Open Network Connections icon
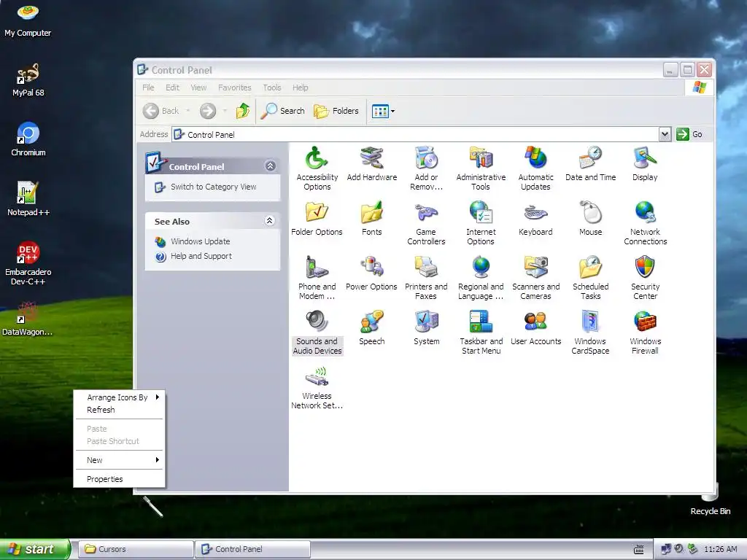 pos(645,223)
